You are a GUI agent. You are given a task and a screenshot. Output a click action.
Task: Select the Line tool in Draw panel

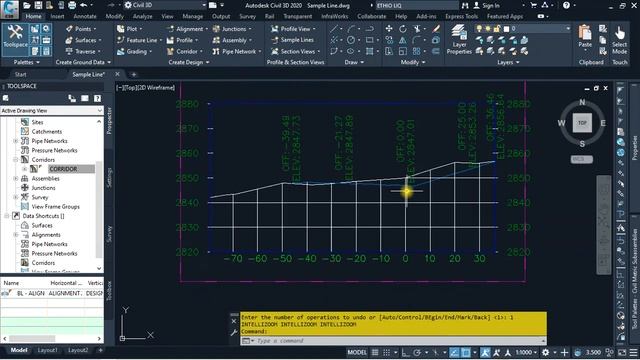(334, 29)
